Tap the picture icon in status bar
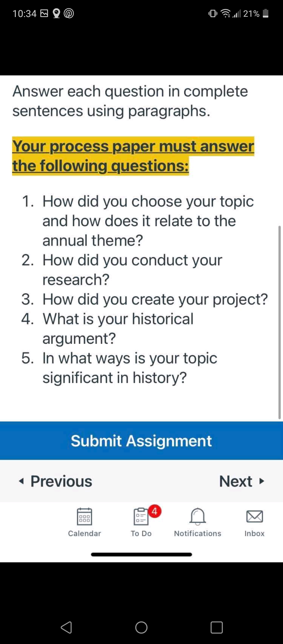The height and width of the screenshot is (644, 283). point(44,13)
